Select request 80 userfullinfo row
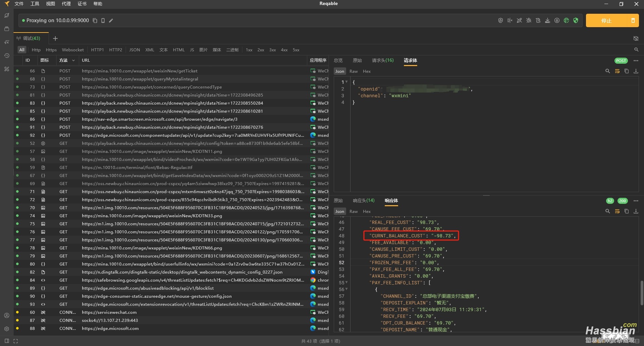 coord(171,264)
